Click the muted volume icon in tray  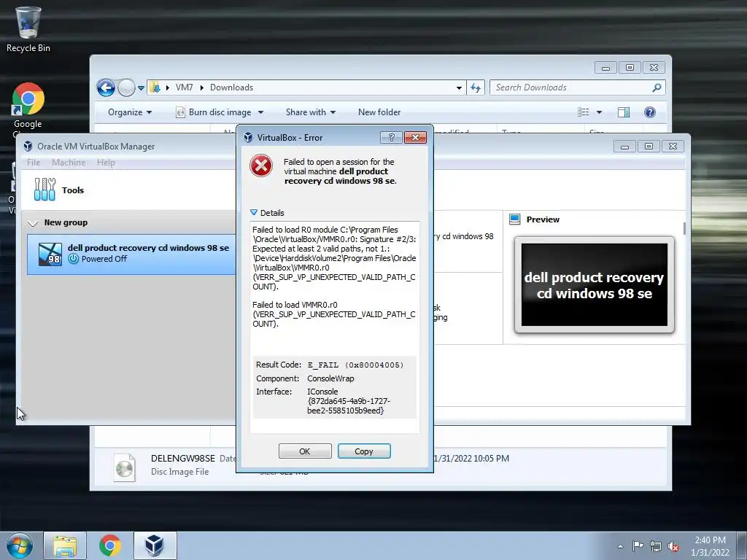pyautogui.click(x=673, y=547)
